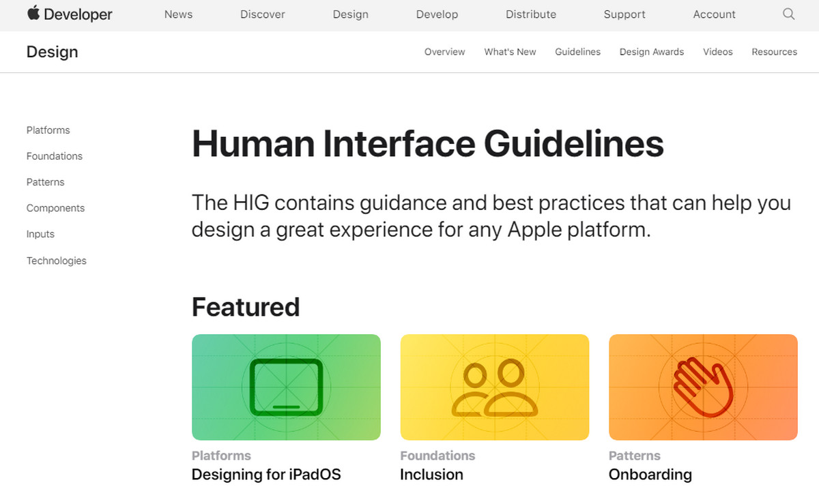The height and width of the screenshot is (504, 819).
Task: Open Components in the sidebar
Action: pos(56,208)
